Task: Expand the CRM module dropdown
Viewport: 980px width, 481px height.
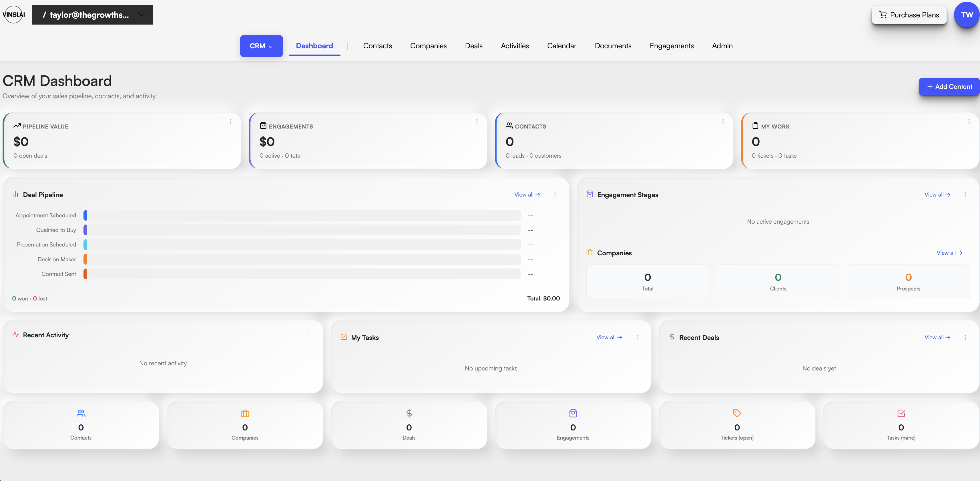Action: (261, 46)
